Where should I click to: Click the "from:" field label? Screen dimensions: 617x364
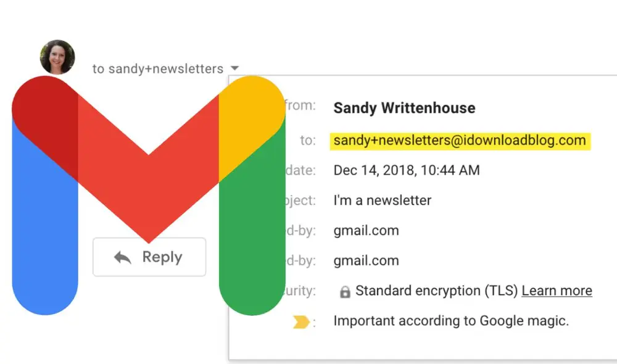pos(300,106)
